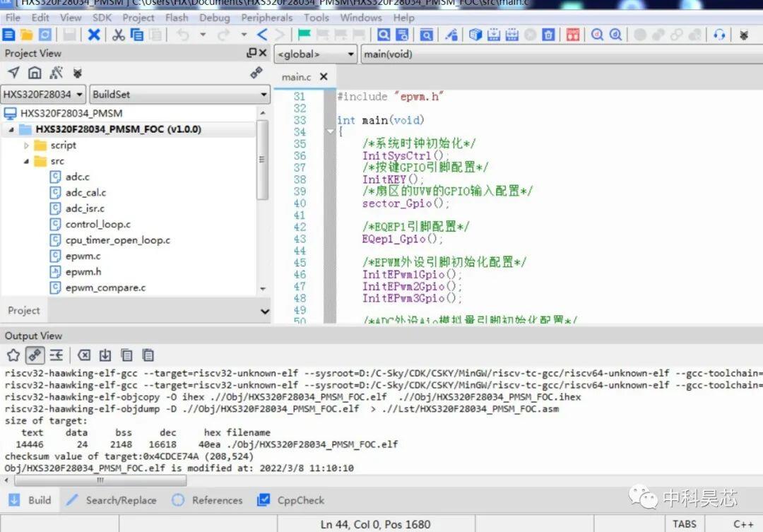763x532 pixels.
Task: Click the C++ language indicator
Action: [x=743, y=524]
